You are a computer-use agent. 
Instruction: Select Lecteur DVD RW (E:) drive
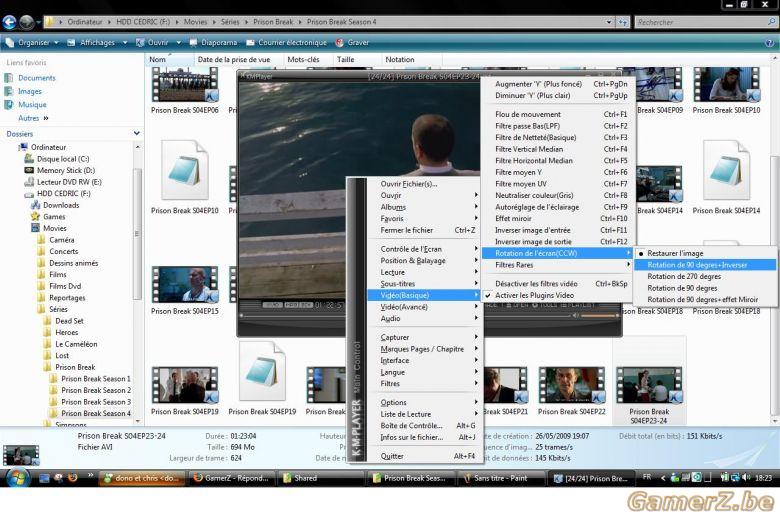(69, 182)
